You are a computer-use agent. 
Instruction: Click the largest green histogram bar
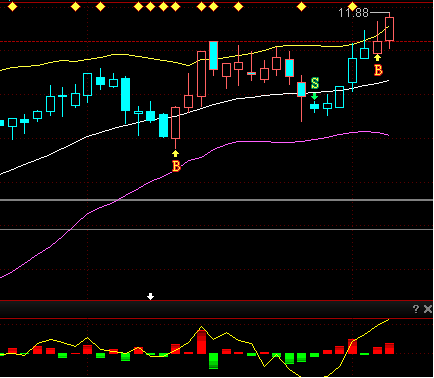coord(213,361)
